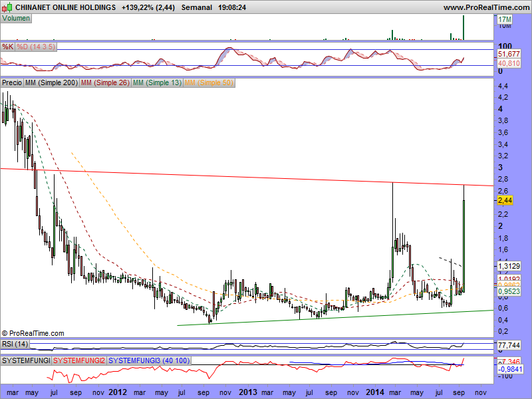Click the 1,8 level on price axis
The image size is (532, 399).
click(503, 238)
